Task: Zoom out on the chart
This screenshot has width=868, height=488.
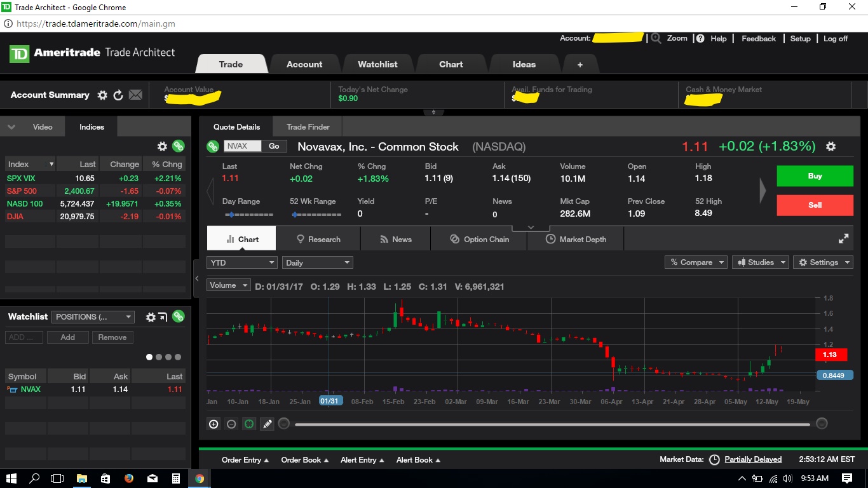Action: [231, 424]
